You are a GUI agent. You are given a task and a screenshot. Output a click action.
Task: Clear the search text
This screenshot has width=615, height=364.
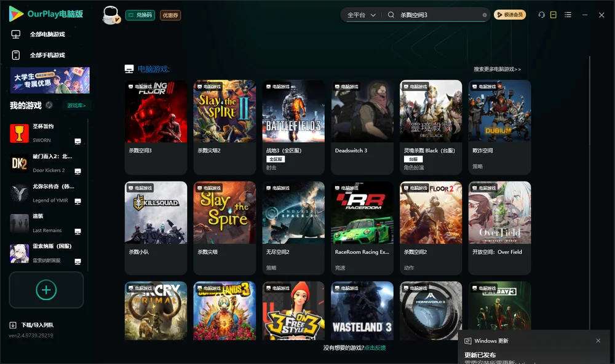(x=485, y=15)
